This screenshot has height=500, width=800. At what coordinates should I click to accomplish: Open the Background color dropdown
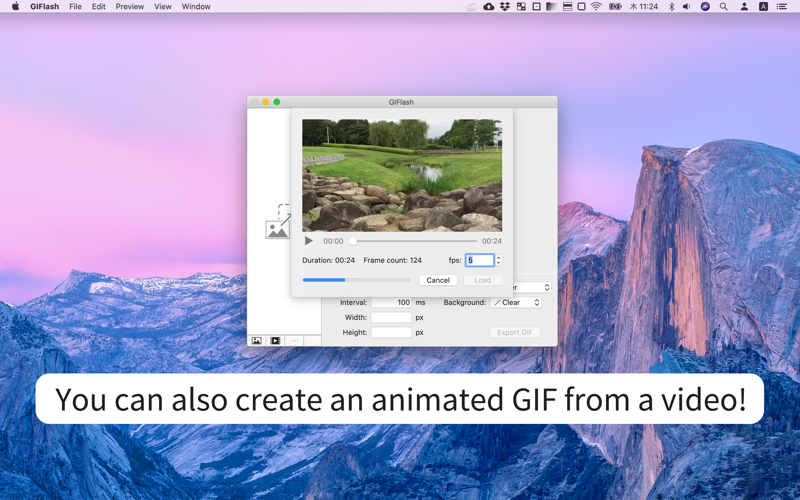click(516, 303)
